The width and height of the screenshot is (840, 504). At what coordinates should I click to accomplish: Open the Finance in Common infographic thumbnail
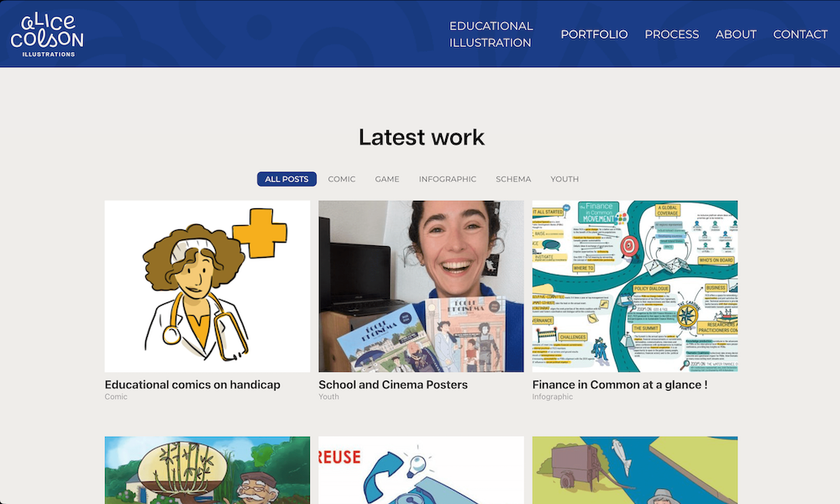pos(635,286)
